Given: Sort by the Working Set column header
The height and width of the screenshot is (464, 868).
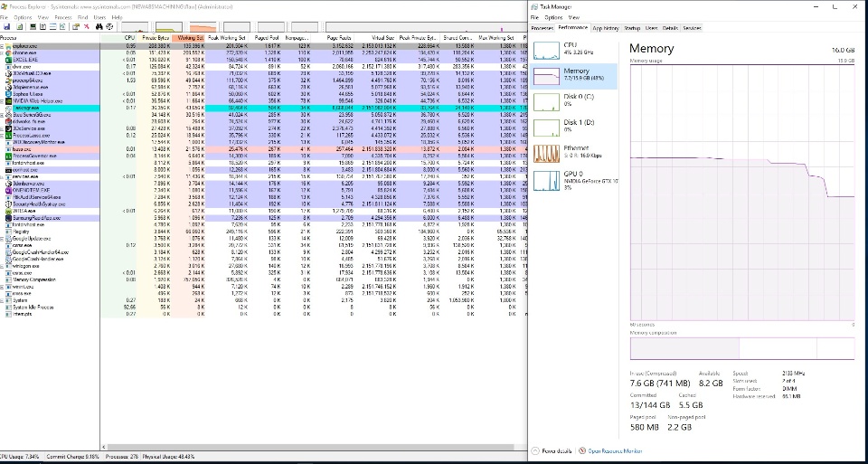Looking at the screenshot, I should click(x=188, y=38).
